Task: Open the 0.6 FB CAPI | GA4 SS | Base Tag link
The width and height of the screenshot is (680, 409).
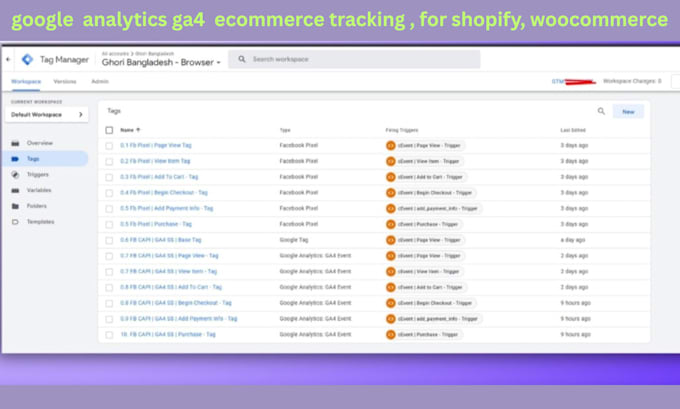Action: [160, 240]
